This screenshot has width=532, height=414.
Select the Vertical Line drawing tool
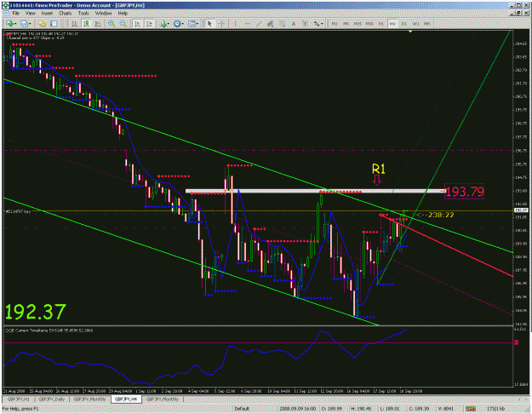[235, 24]
